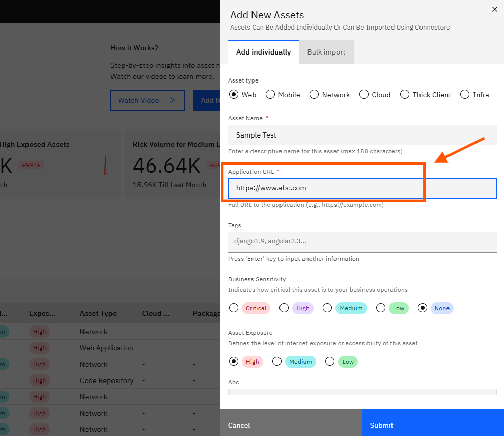Click into the Tags input
Image resolution: width=504 pixels, height=436 pixels.
tap(362, 242)
